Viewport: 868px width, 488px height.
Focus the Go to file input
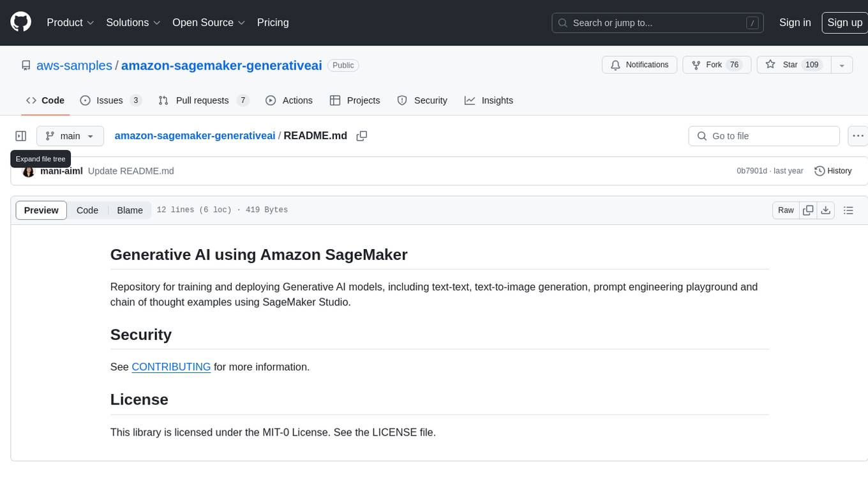764,136
